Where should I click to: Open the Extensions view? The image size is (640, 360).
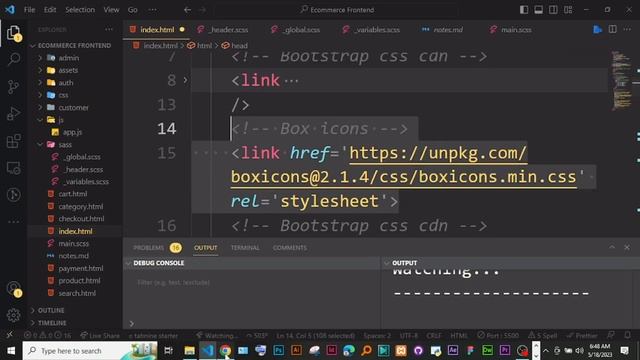[x=13, y=141]
